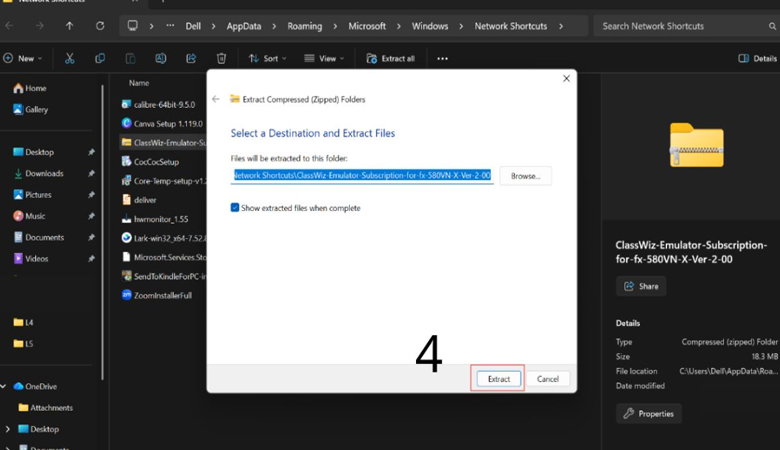Click the Paste icon in toolbar
This screenshot has height=450, width=780.
(130, 59)
